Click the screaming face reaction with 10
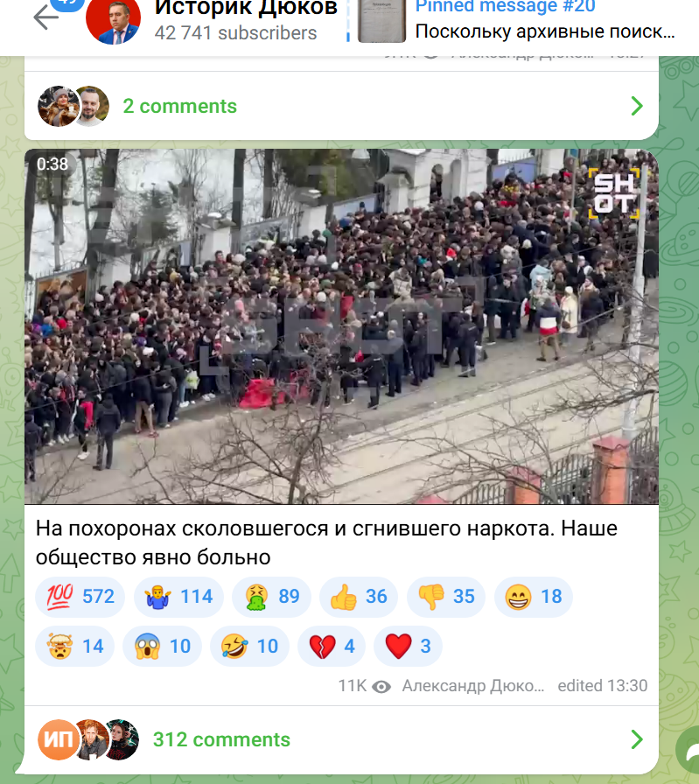 tap(162, 646)
